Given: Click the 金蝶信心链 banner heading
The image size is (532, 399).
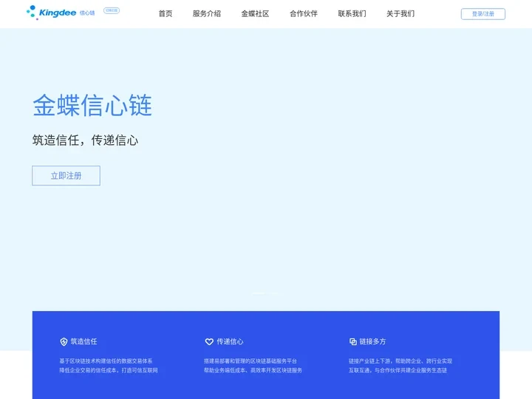Looking at the screenshot, I should click(92, 106).
